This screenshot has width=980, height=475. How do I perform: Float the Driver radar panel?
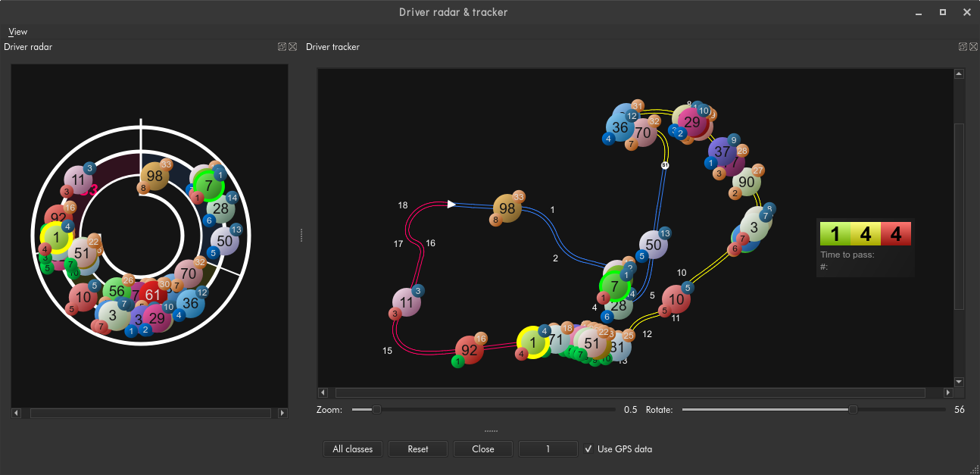click(x=282, y=47)
